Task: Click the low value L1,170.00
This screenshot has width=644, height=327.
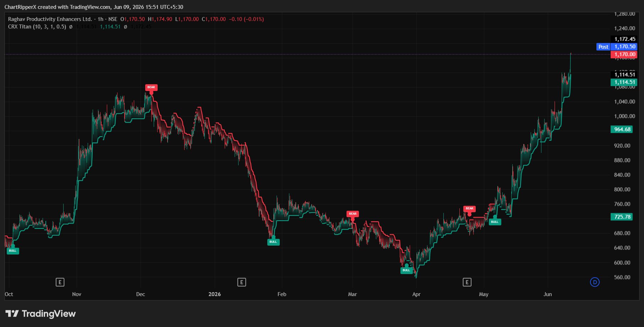Action: click(x=187, y=19)
